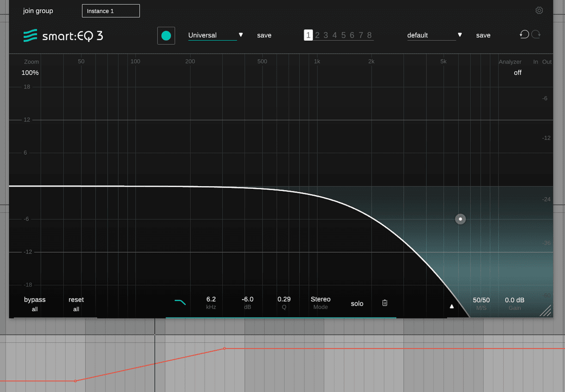Click the EQ node on the curve
Viewport: 565px width, 392px height.
(x=460, y=219)
